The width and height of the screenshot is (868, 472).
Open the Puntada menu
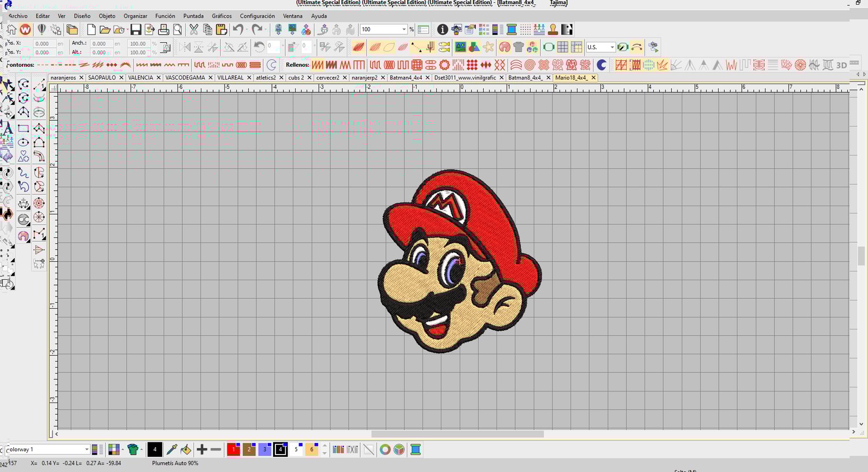point(193,16)
